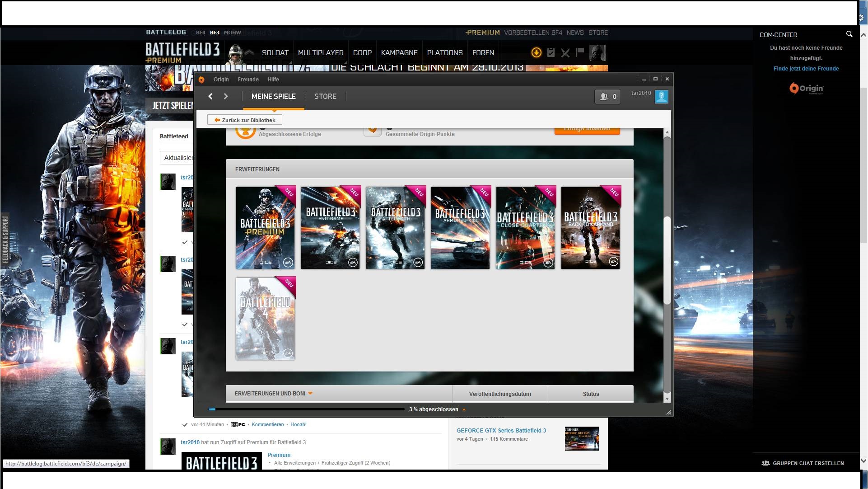Open FOREN in Battlelog navigation
The image size is (868, 489).
tap(483, 53)
